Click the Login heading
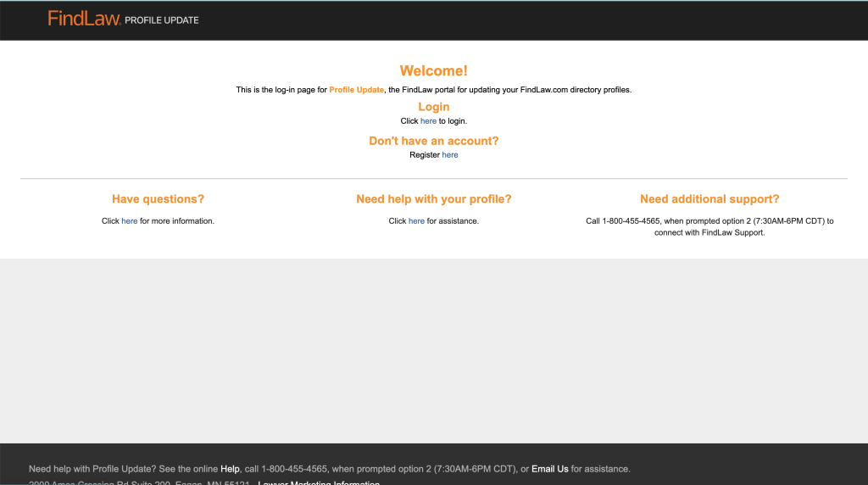The width and height of the screenshot is (868, 485). [x=434, y=107]
